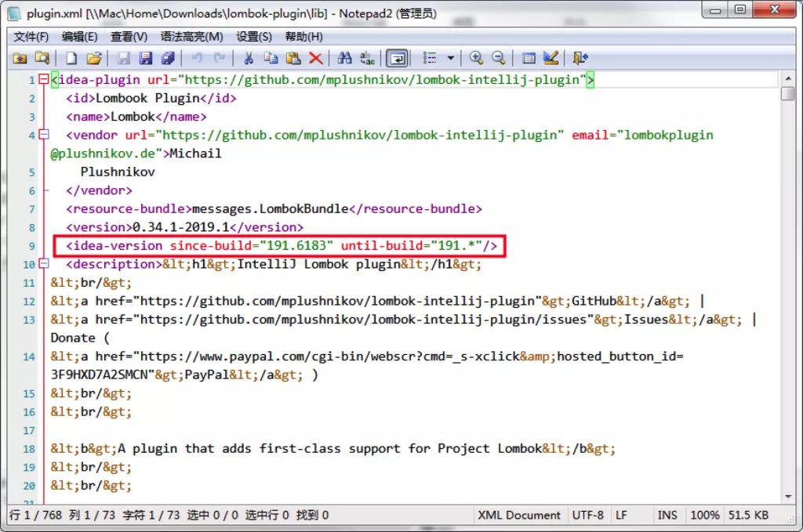Click the 'XML Document' status bar field
Viewport: 803px width, 532px height.
[x=519, y=515]
